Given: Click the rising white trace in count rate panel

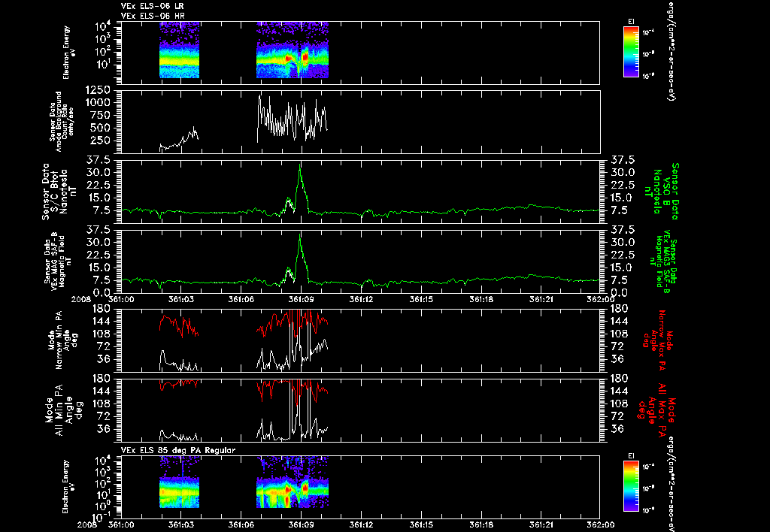Looking at the screenshot, I should click(179, 139).
